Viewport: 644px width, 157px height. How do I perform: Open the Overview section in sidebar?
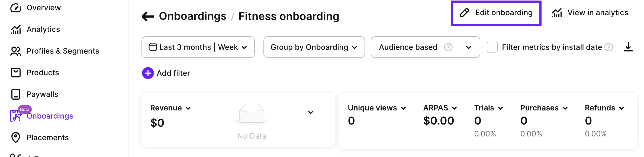click(x=43, y=8)
